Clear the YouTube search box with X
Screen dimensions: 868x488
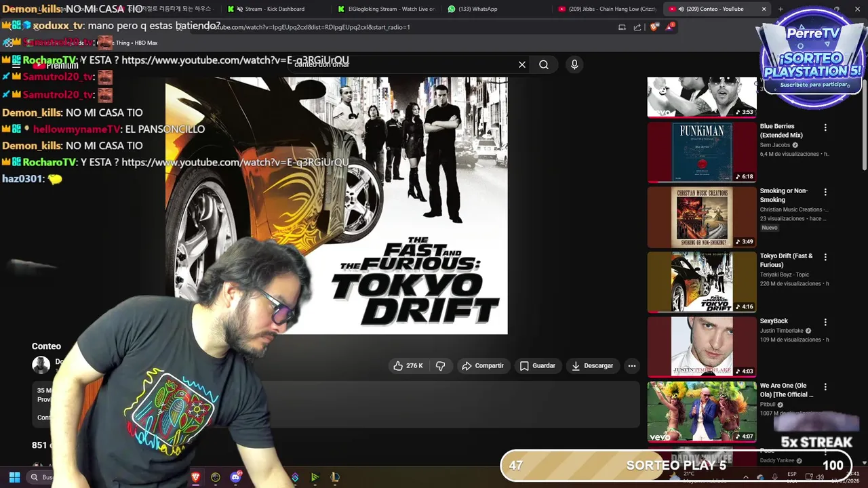(522, 64)
